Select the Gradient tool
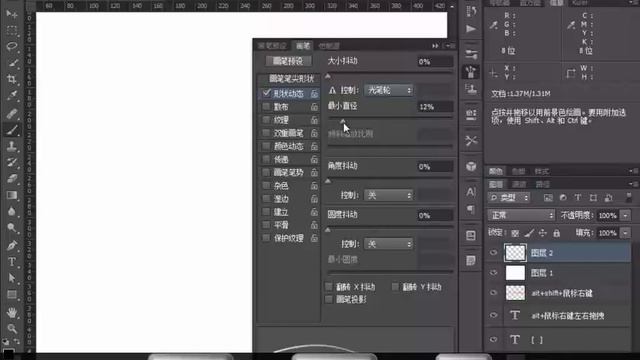The image size is (640, 360). coord(12,195)
